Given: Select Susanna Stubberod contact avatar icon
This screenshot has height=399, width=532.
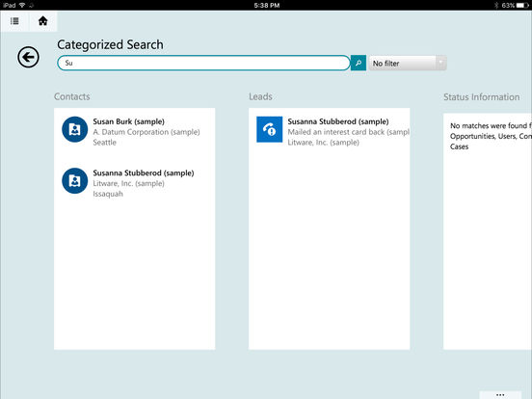Looking at the screenshot, I should [74, 181].
